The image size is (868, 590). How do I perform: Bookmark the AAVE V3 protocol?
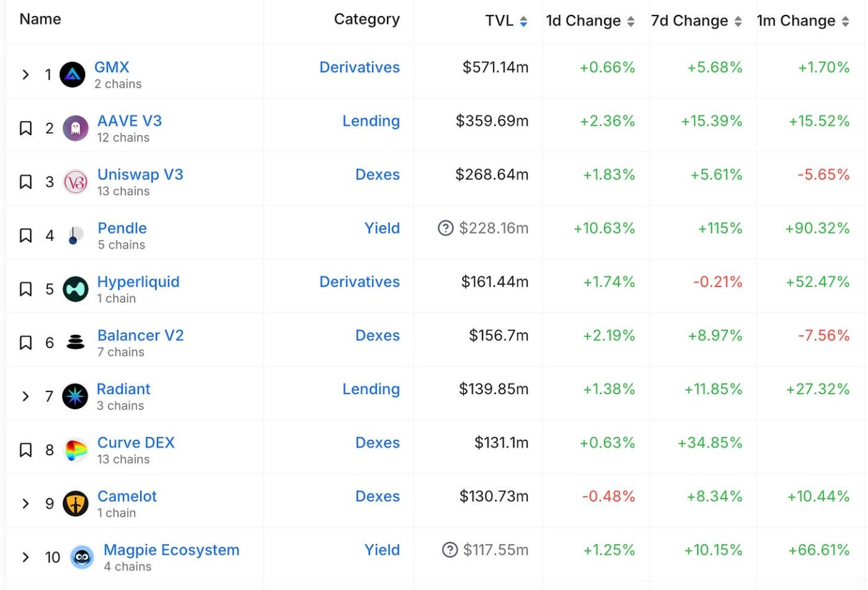point(25,128)
